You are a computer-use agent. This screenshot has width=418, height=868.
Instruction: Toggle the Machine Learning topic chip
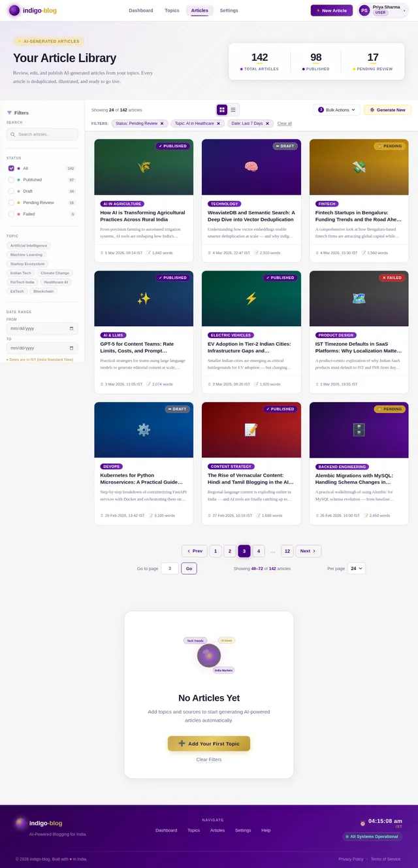click(26, 255)
